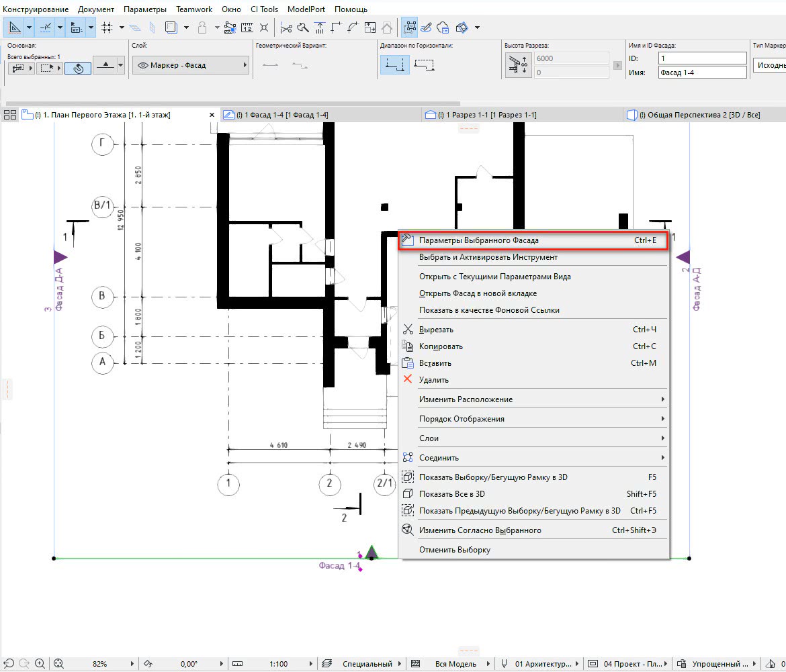Click the measure ruler icon in toolbar

click(247, 28)
